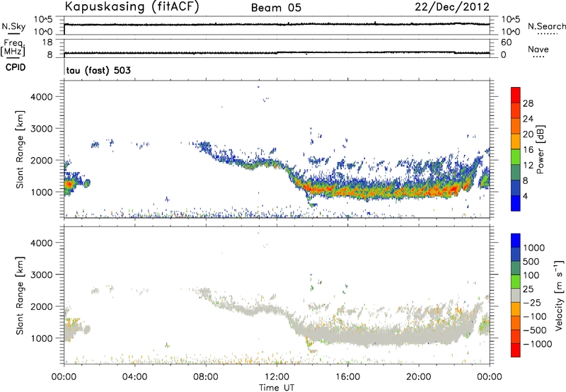Pick the red top segment of Power color bar
This screenshot has height=392, width=566.
[x=516, y=96]
